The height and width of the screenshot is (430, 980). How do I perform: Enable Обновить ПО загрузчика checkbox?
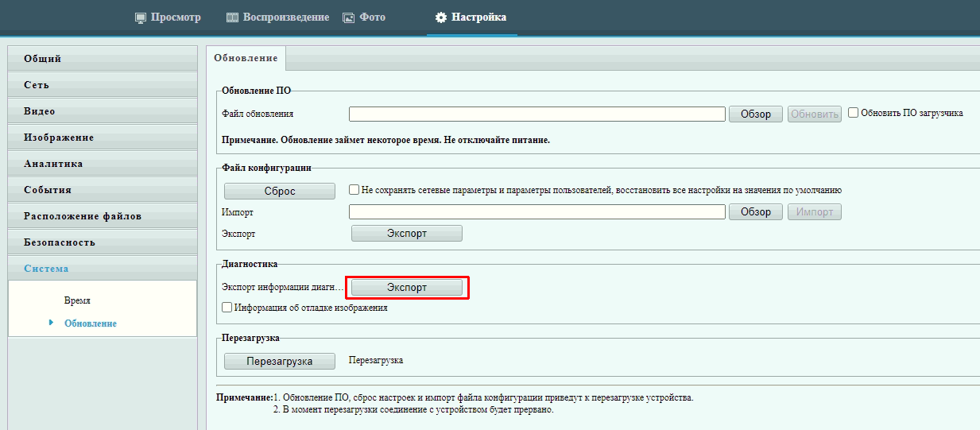853,113
